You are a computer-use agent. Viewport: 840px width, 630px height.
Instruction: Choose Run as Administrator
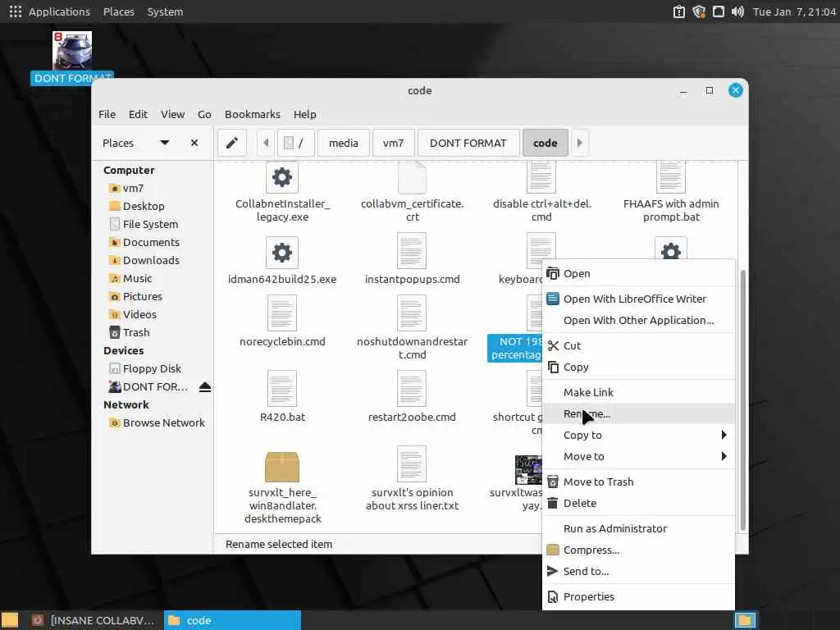tap(638, 528)
